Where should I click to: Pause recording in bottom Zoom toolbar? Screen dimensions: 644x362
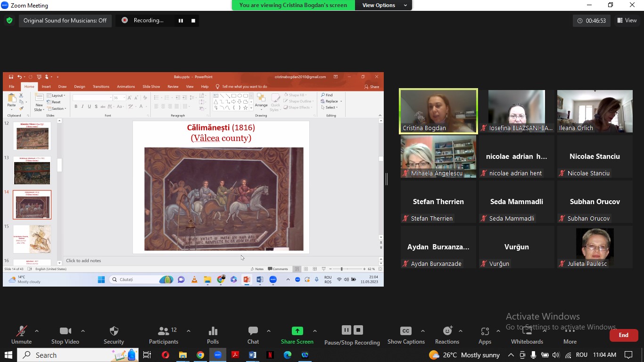coord(346,330)
